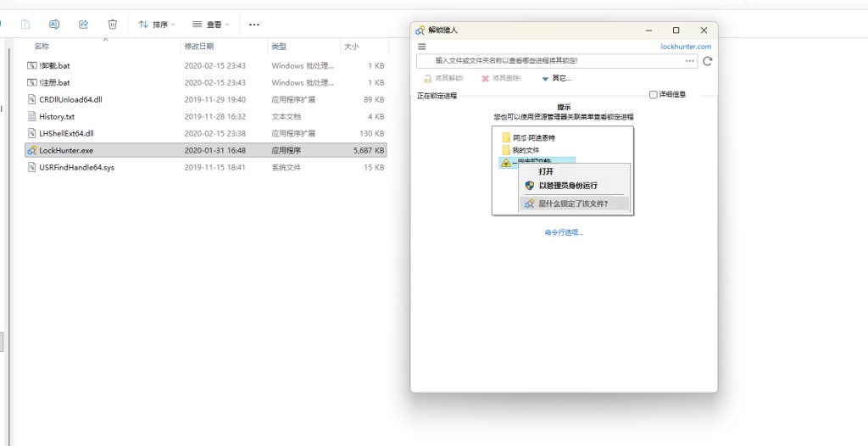Select the file LHShellExt64.dll
Screen dimensions: 868x446
[x=66, y=133]
